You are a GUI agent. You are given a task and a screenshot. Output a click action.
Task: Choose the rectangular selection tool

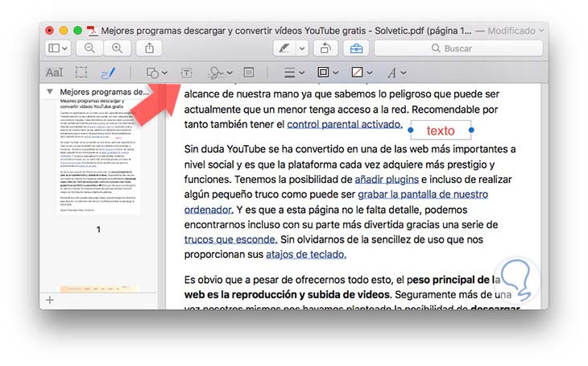(81, 72)
